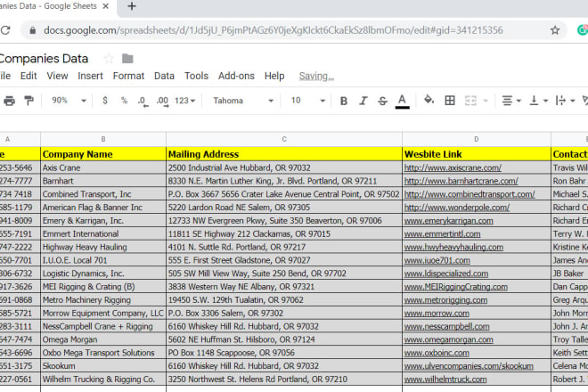View site security lock icon
This screenshot has width=588, height=392.
coord(33,30)
